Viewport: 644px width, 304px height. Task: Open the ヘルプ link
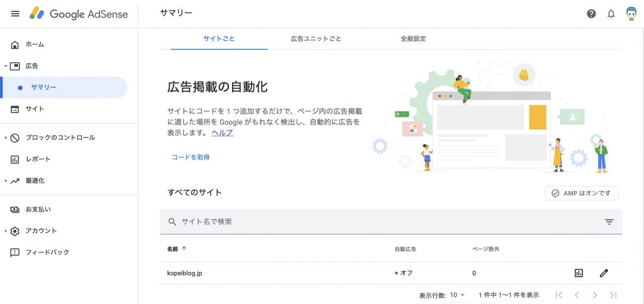(x=222, y=133)
